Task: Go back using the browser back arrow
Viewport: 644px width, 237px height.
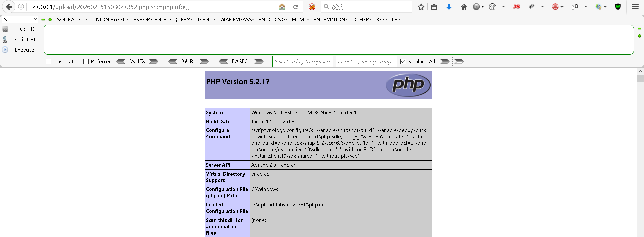Action: (x=9, y=7)
